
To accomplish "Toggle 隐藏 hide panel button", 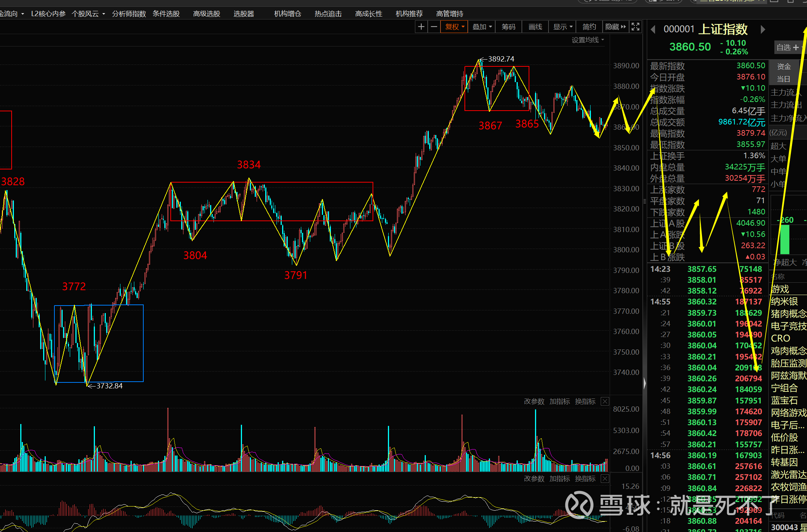I will (615, 27).
